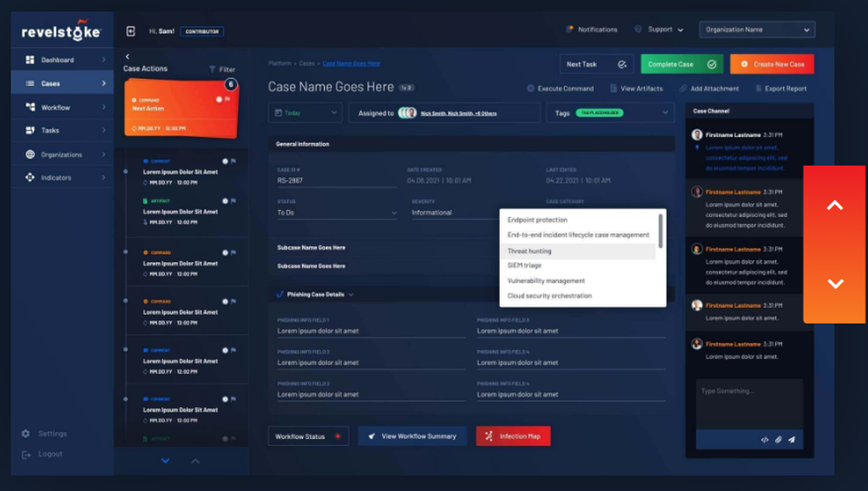Click the Add Attachment paperclip icon
Image resolution: width=868 pixels, height=491 pixels.
click(x=683, y=88)
